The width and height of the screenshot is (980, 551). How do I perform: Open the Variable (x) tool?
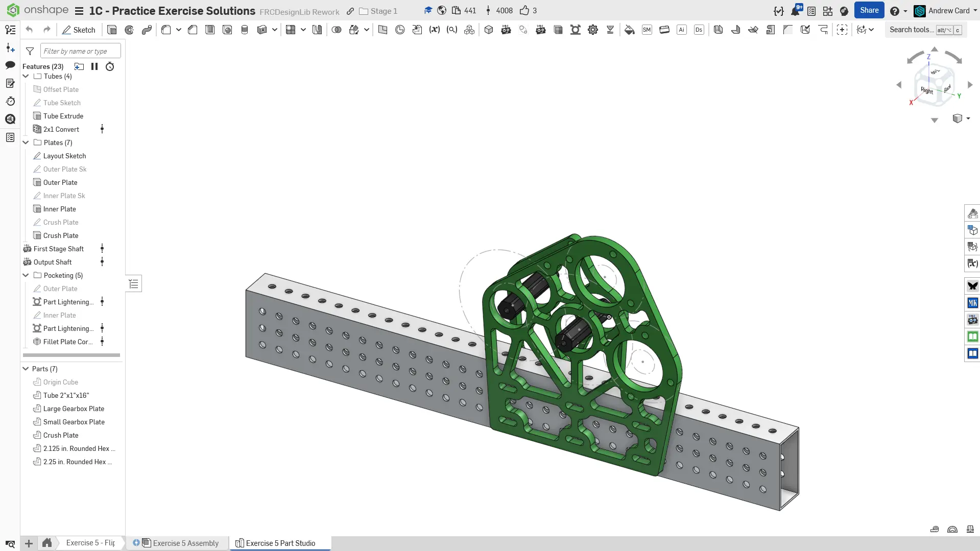point(435,30)
